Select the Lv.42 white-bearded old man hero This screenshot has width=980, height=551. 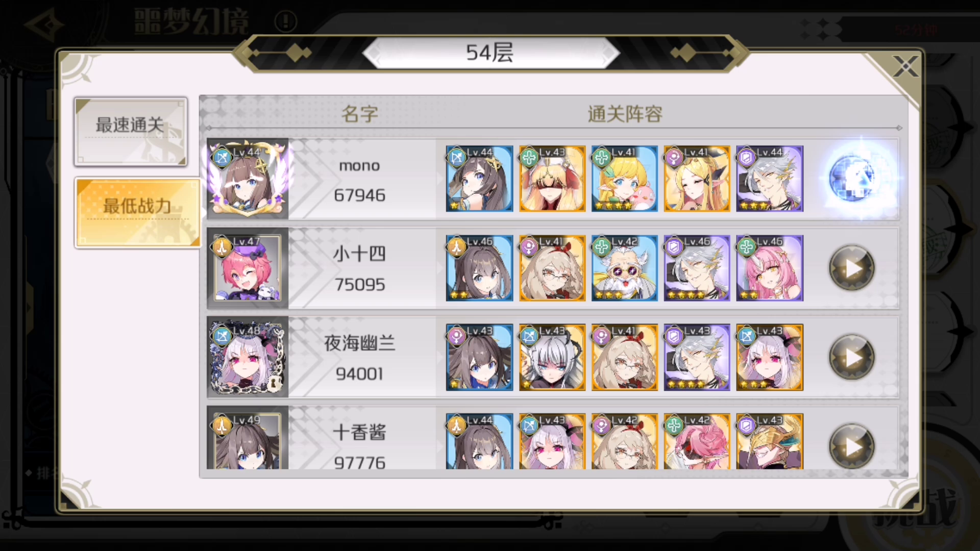[624, 268]
